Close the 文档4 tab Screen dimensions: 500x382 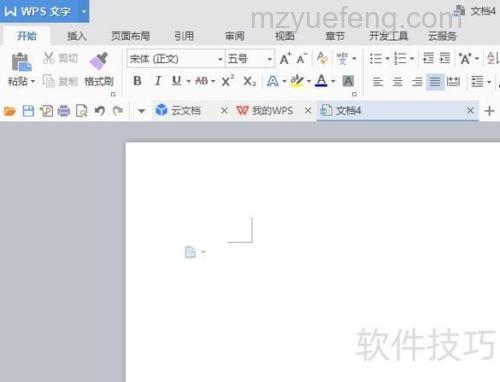click(x=470, y=110)
